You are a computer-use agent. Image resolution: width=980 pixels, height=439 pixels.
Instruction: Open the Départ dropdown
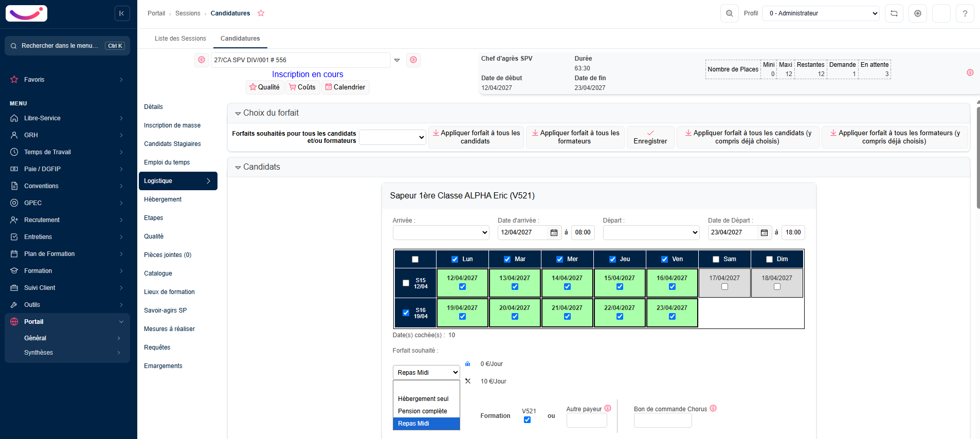click(651, 232)
